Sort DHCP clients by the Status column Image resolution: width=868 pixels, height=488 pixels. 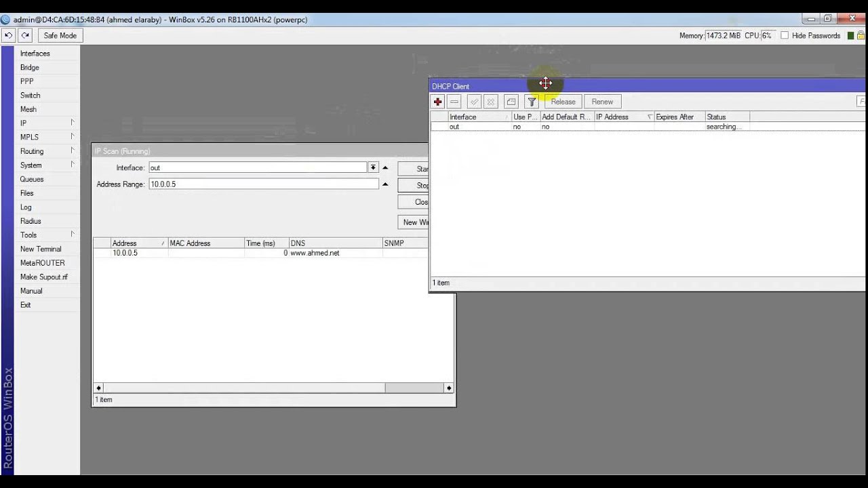pyautogui.click(x=727, y=117)
